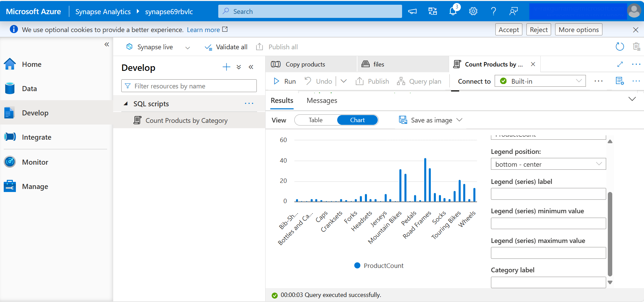Click Legend (series) label field
The width and height of the screenshot is (644, 302).
tap(548, 194)
